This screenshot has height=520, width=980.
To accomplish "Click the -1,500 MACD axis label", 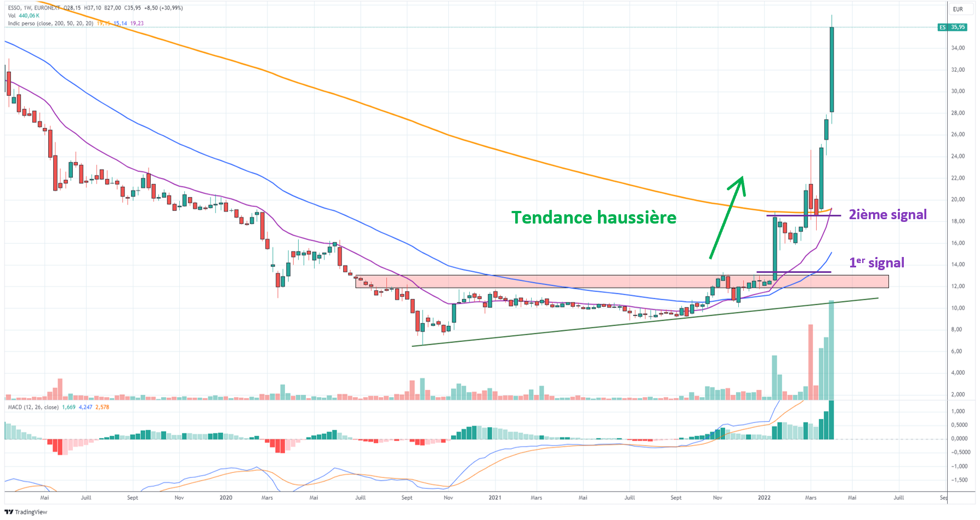I will 959,480.
